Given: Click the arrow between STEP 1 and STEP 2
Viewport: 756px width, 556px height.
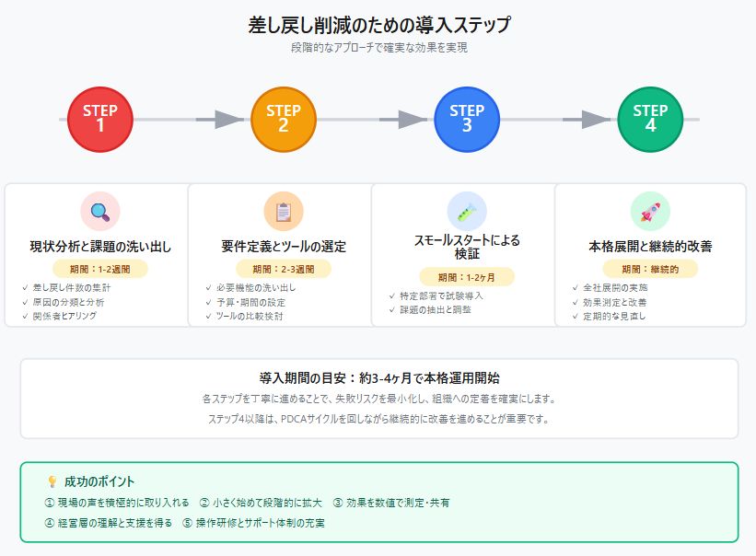Looking at the screenshot, I should [220, 120].
